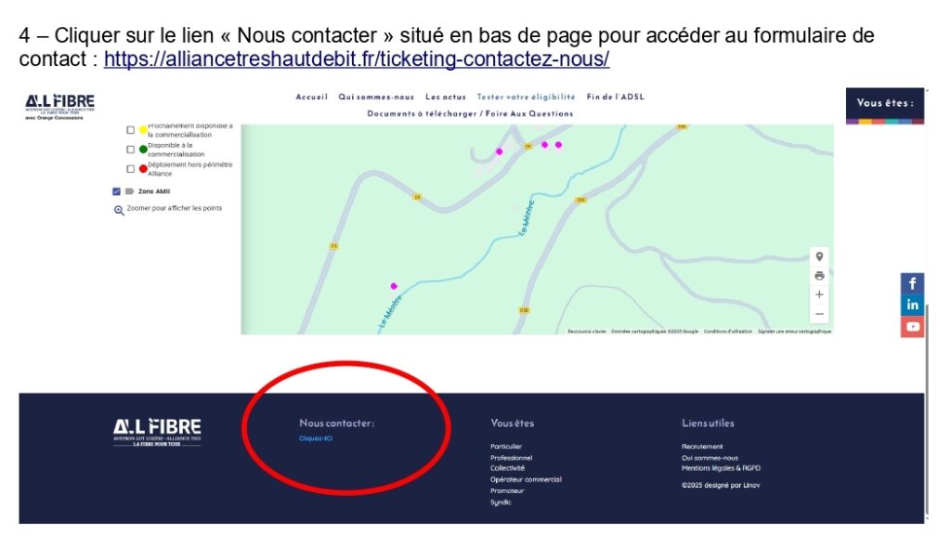Click the map print icon
Image resolution: width=951 pixels, height=560 pixels.
[819, 275]
